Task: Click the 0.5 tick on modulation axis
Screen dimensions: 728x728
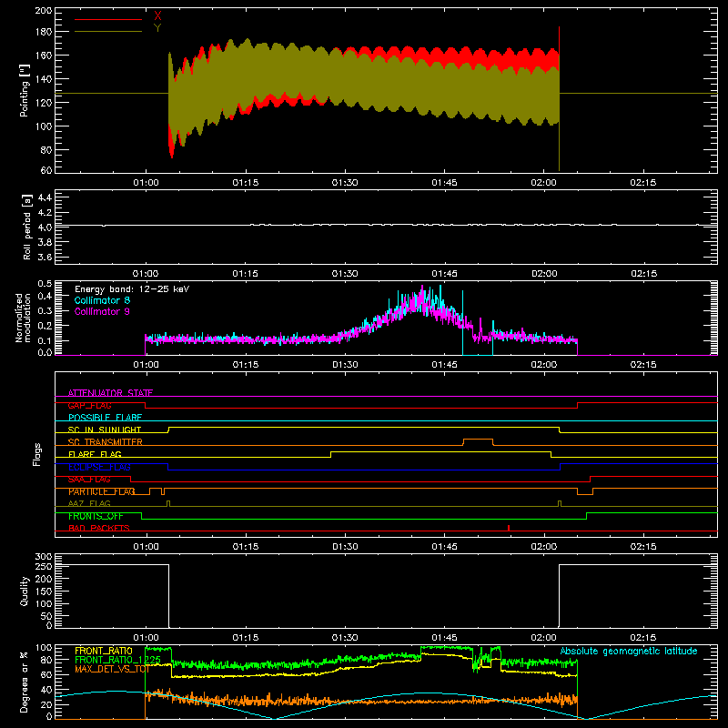Action: [45, 284]
